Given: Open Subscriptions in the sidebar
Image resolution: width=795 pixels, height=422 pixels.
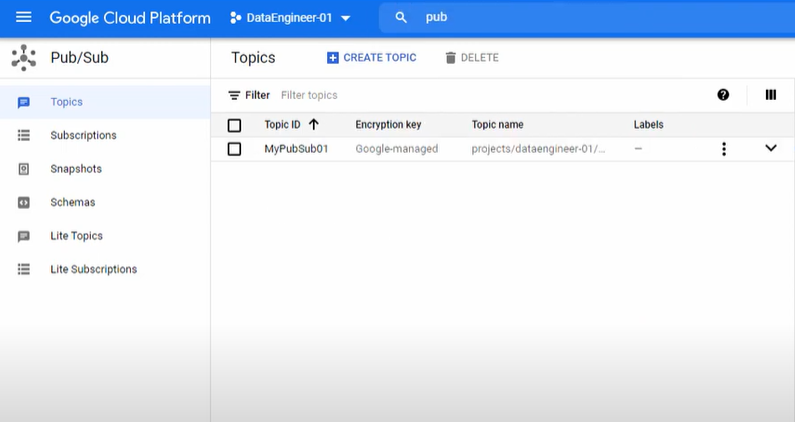Looking at the screenshot, I should coord(105,135).
